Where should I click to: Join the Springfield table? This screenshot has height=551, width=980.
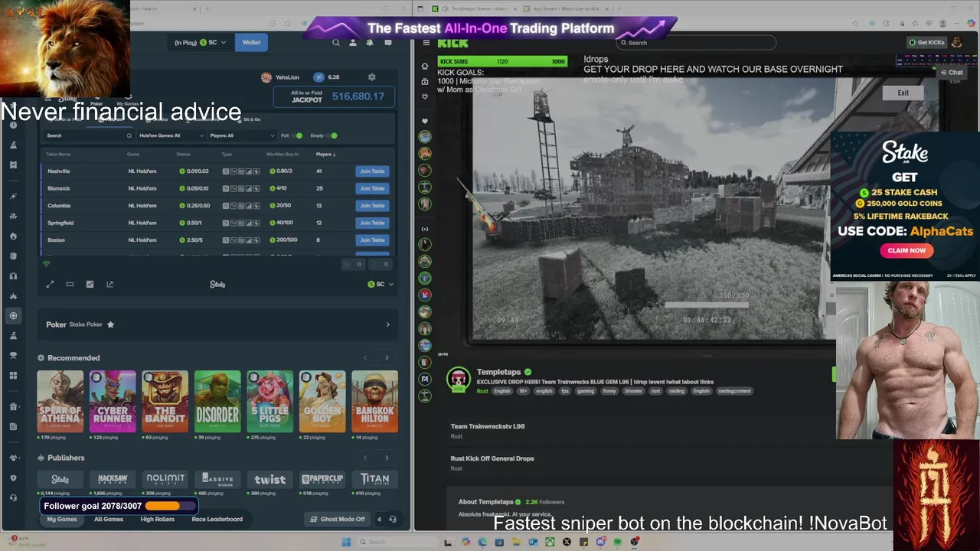[372, 223]
